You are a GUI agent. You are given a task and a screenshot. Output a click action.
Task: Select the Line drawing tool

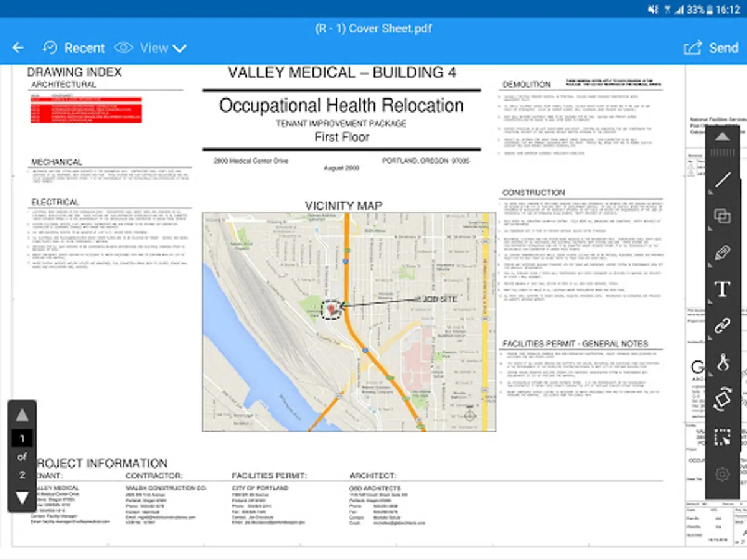722,180
